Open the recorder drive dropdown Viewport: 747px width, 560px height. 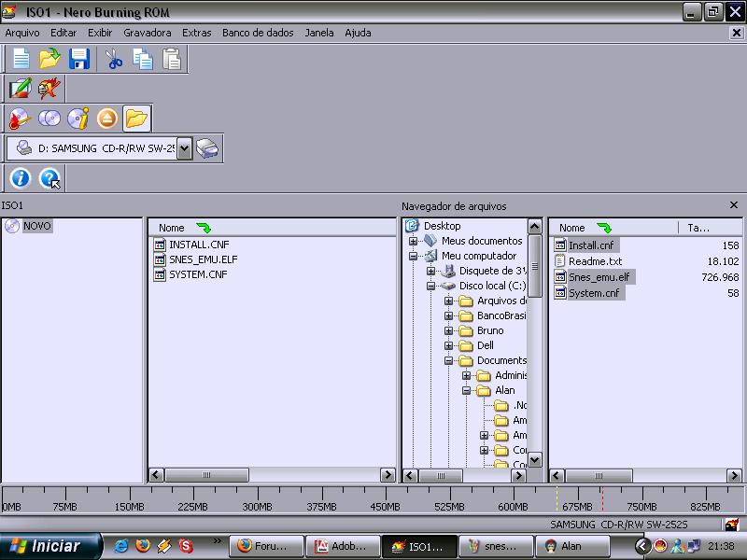tap(184, 148)
